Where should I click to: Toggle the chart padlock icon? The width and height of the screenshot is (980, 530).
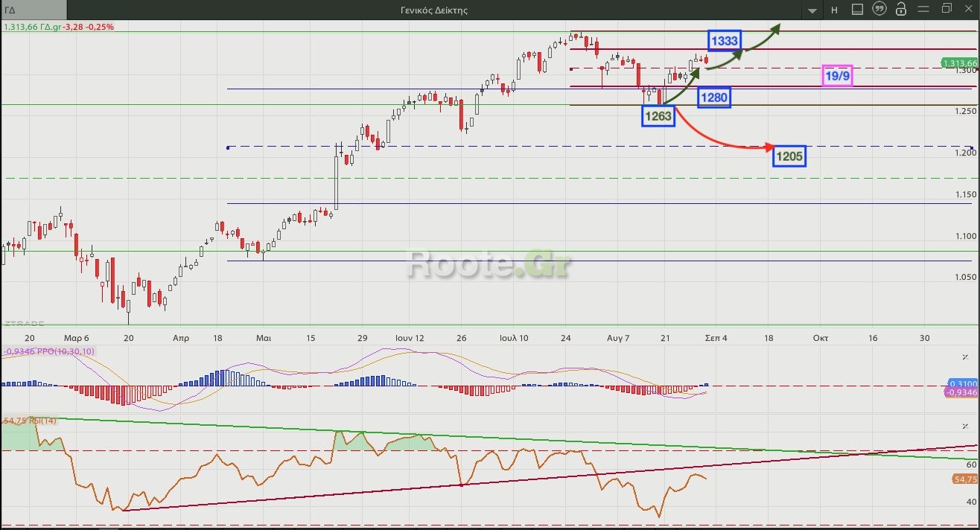901,10
